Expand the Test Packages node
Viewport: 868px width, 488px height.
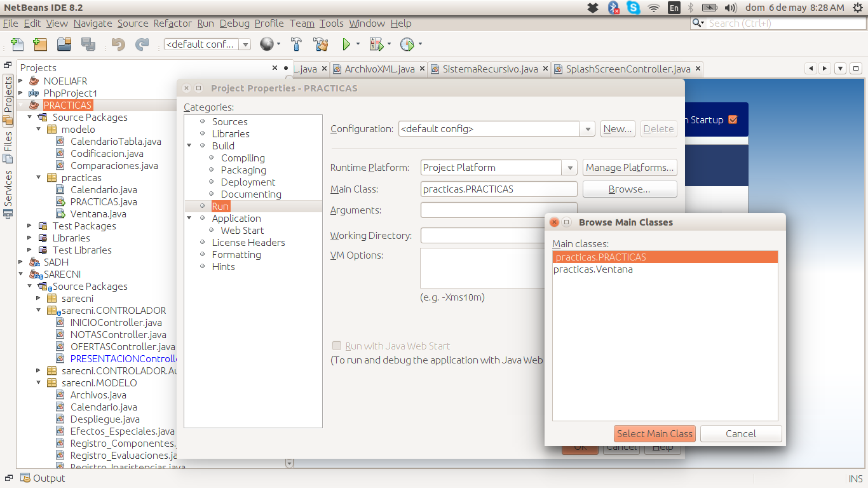point(30,226)
